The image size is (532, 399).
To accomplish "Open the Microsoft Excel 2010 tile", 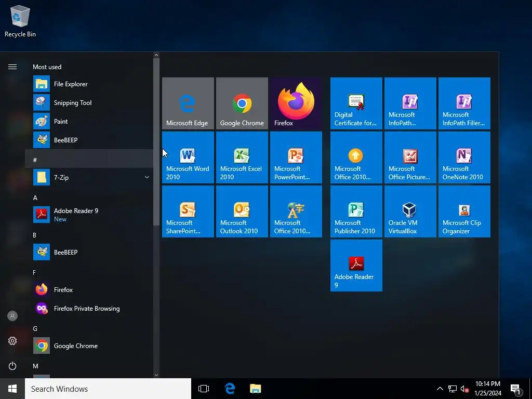I will [242, 157].
